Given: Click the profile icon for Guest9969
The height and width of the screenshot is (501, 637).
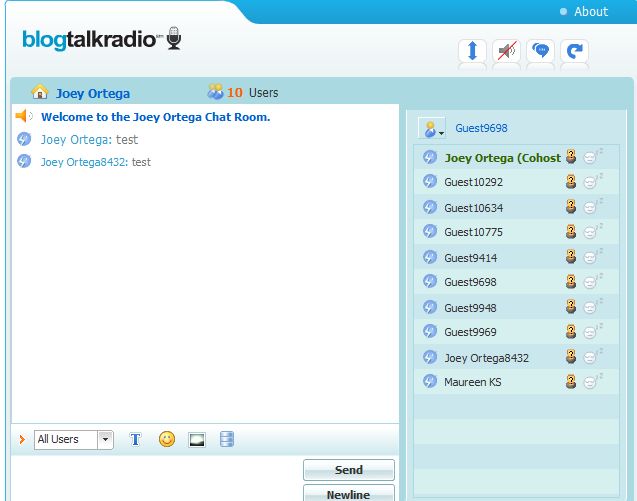Looking at the screenshot, I should pyautogui.click(x=571, y=331).
